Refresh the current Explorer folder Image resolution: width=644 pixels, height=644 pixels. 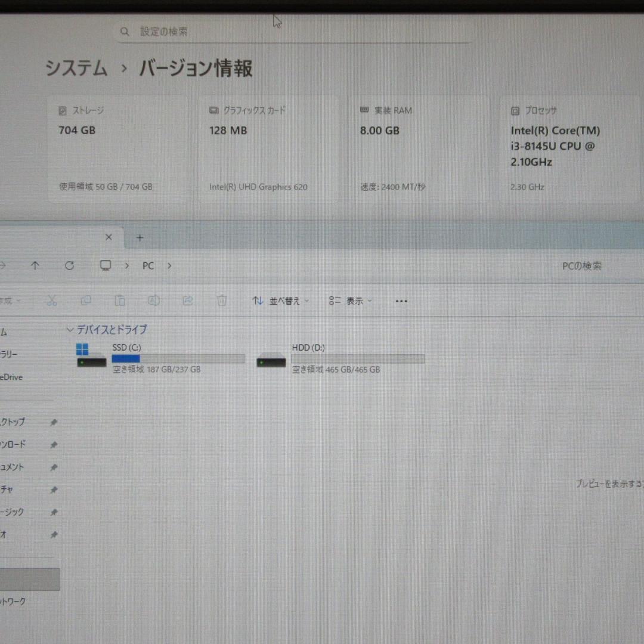(69, 265)
